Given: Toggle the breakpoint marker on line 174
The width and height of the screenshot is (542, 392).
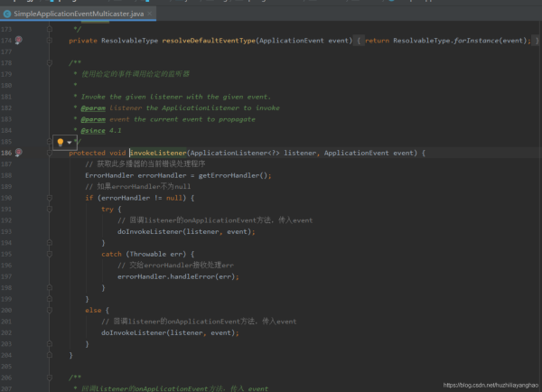Looking at the screenshot, I should 19,40.
